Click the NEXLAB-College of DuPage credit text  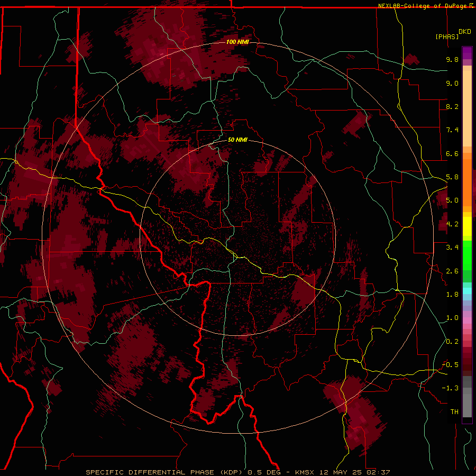tap(423, 6)
